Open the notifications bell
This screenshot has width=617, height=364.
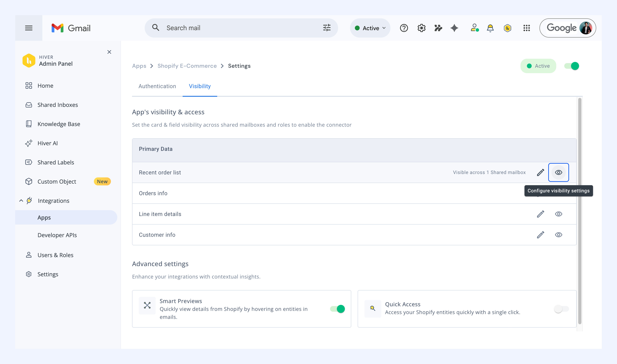(490, 28)
